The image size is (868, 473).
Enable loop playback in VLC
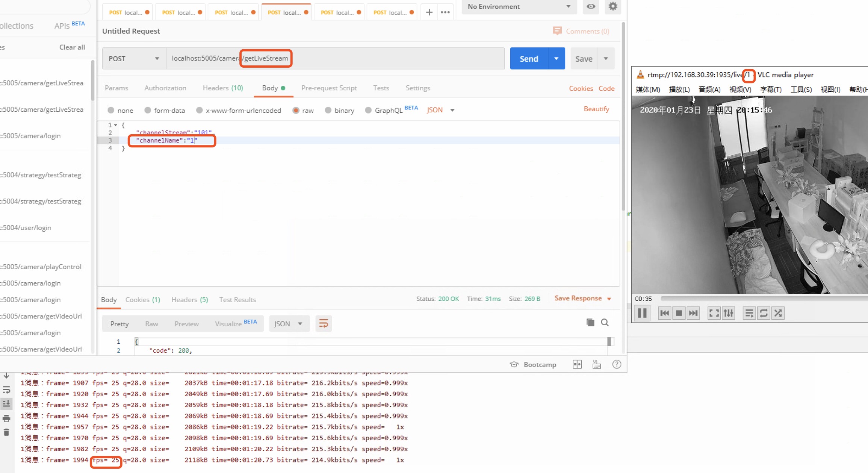[764, 313]
